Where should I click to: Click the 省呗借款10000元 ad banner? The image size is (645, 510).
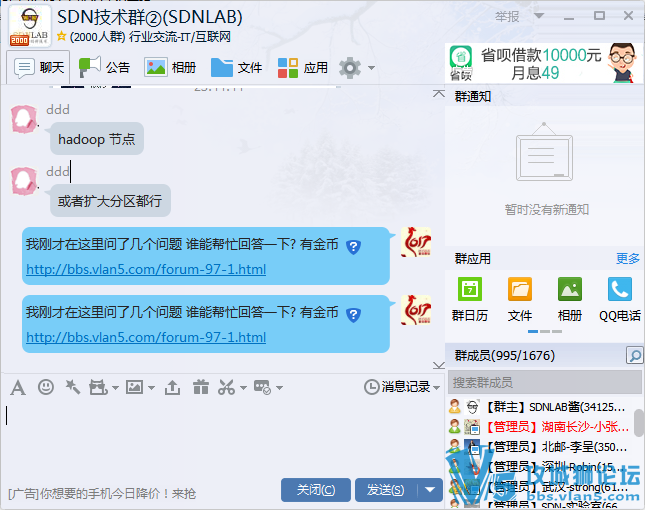pos(544,64)
